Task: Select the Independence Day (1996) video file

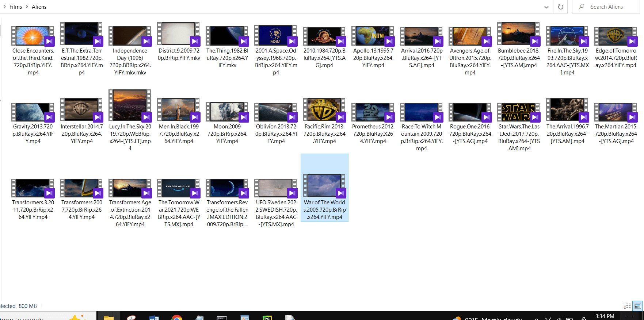Action: point(130,36)
